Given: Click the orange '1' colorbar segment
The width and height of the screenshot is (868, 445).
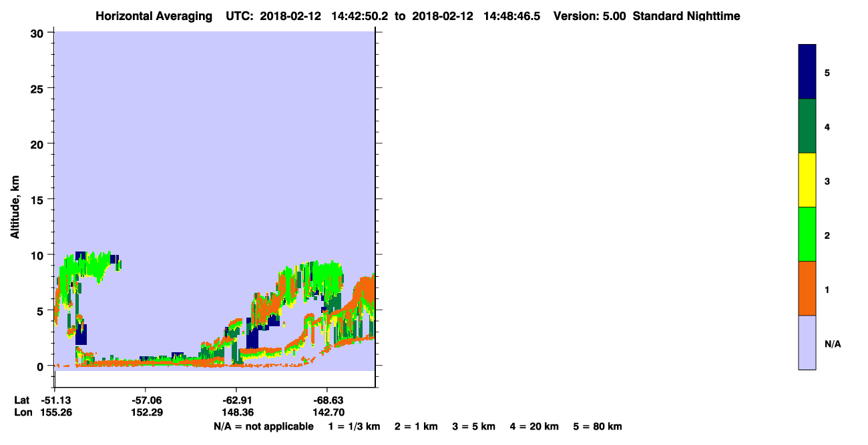Looking at the screenshot, I should pyautogui.click(x=807, y=288).
